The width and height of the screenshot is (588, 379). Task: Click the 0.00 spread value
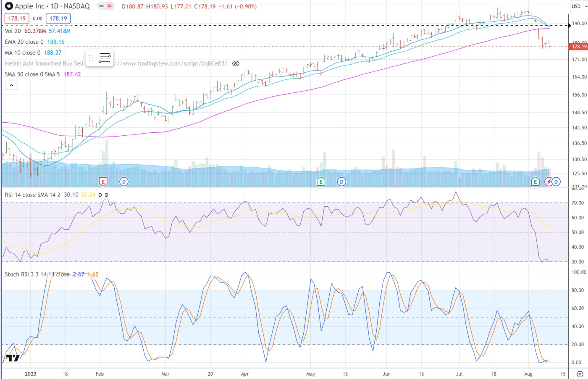click(x=37, y=18)
